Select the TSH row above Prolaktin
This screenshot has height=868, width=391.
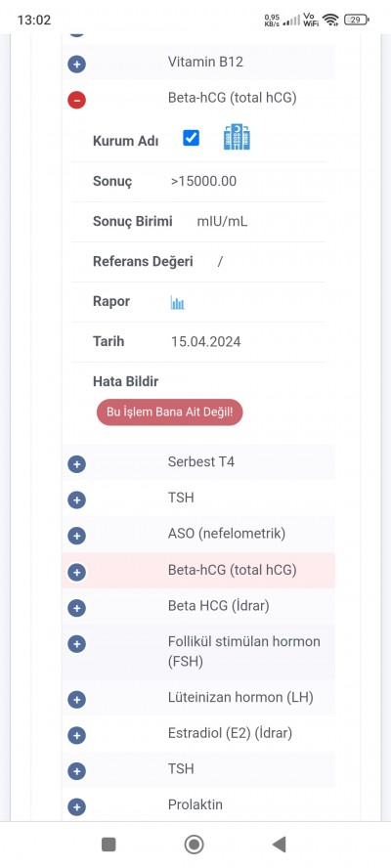198,769
